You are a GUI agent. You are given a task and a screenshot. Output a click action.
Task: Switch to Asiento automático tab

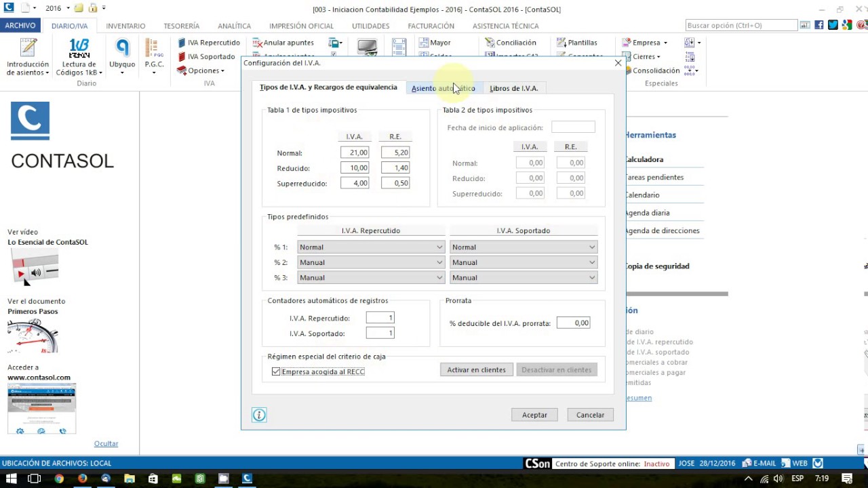(x=443, y=88)
